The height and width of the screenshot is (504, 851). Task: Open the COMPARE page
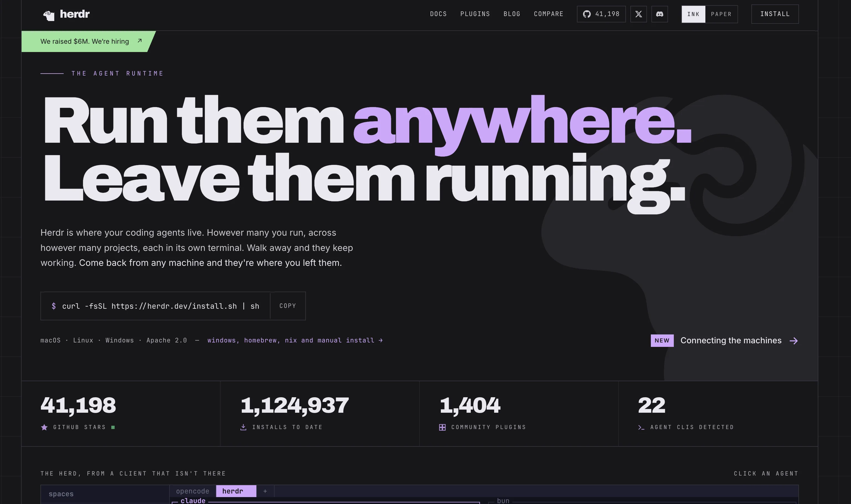(x=548, y=14)
